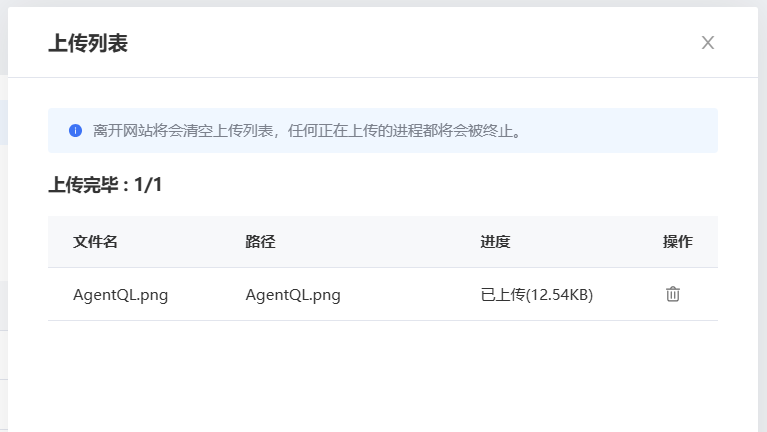Image resolution: width=767 pixels, height=432 pixels.
Task: Delete the AgentQL.png upload entry
Action: 673,294
